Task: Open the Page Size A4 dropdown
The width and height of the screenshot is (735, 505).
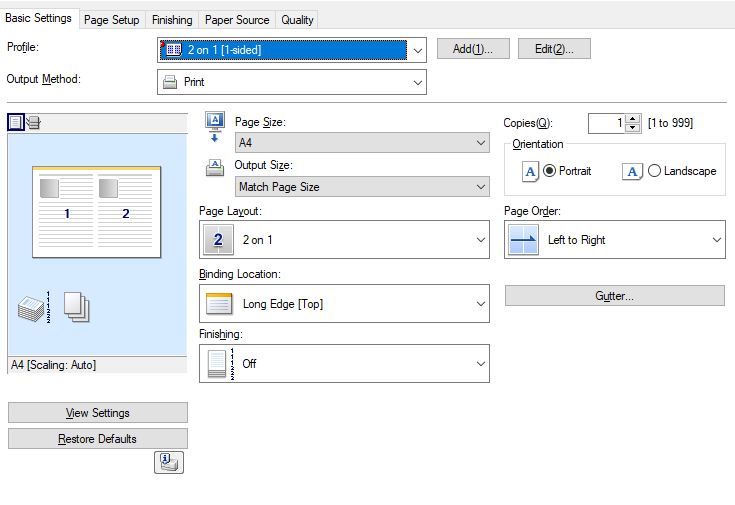Action: [x=362, y=143]
